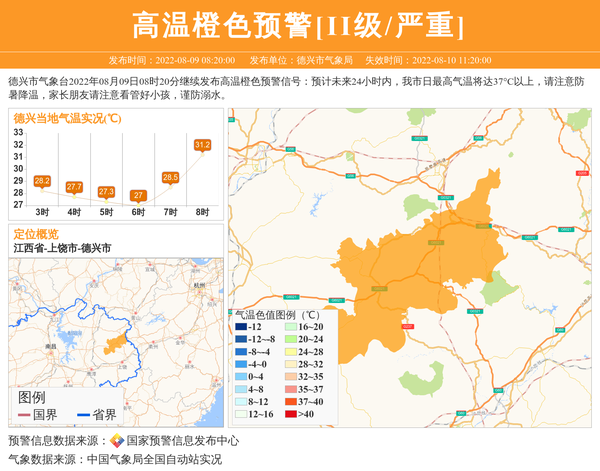This screenshot has width=600, height=471.
Task: Click the dark blue -12 legend swatch
Action: pyautogui.click(x=241, y=328)
